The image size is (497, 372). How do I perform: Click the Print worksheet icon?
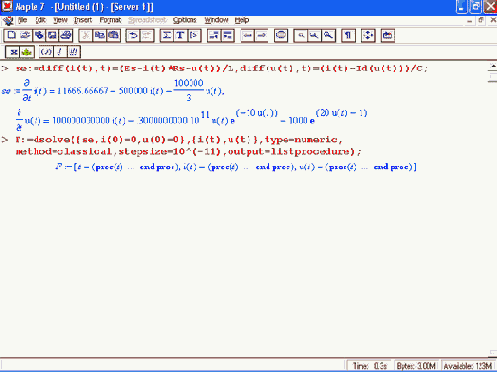click(x=66, y=35)
